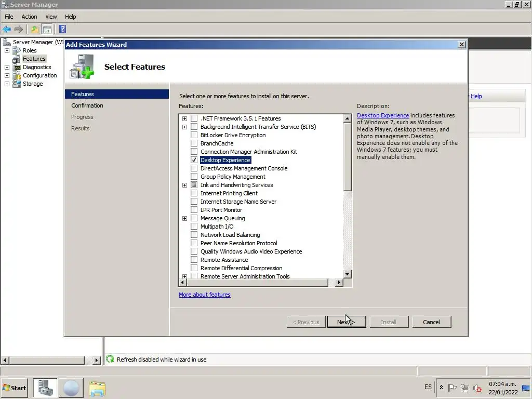Check Group Policy Management
The width and height of the screenshot is (532, 399).
point(194,177)
